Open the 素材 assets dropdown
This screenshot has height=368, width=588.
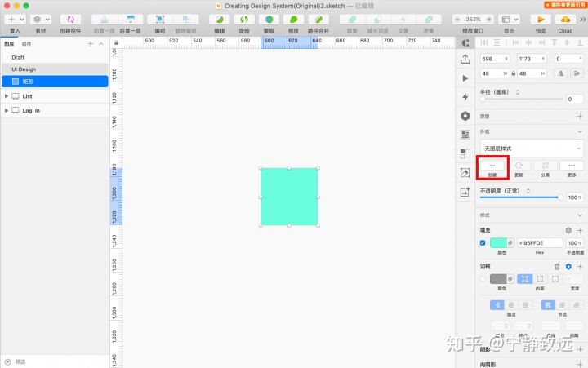pyautogui.click(x=41, y=20)
